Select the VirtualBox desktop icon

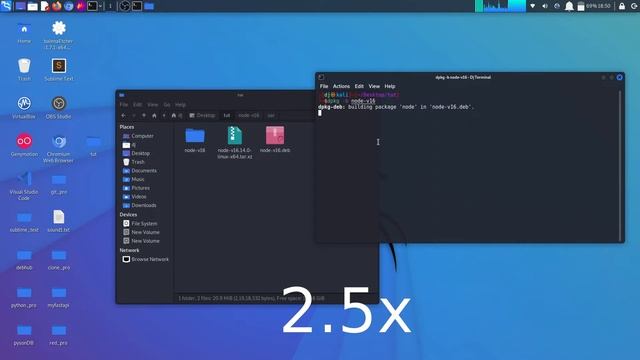pos(24,107)
